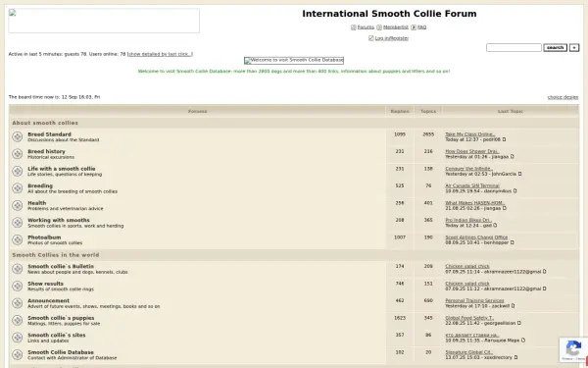Click the choice design link
The height and width of the screenshot is (368, 588).
click(x=563, y=97)
